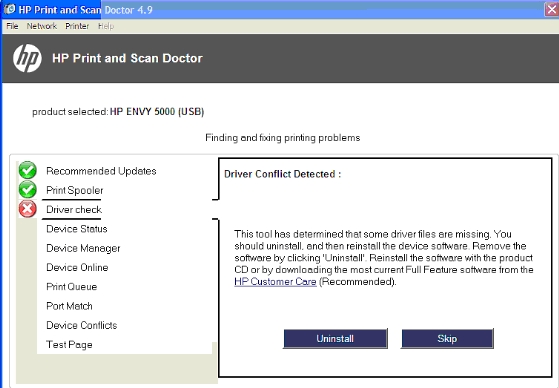559x388 pixels.
Task: Click green checkmark beside Print Spooler
Action: [27, 189]
